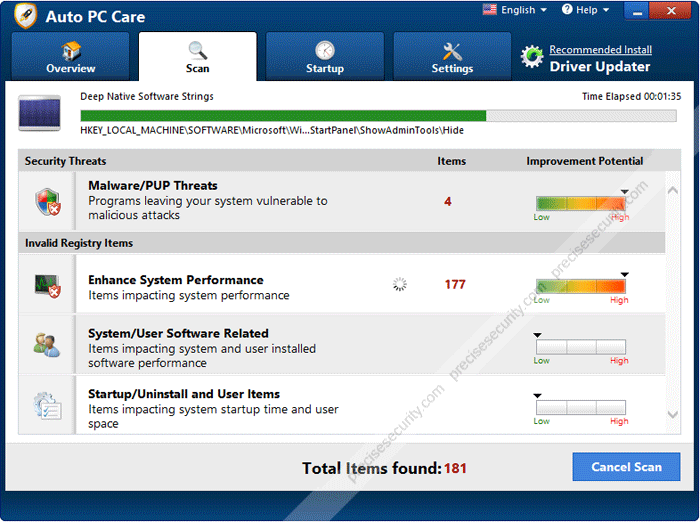This screenshot has width=700, height=522.
Task: Click the Enhance System Performance potential meter
Action: pos(580,286)
